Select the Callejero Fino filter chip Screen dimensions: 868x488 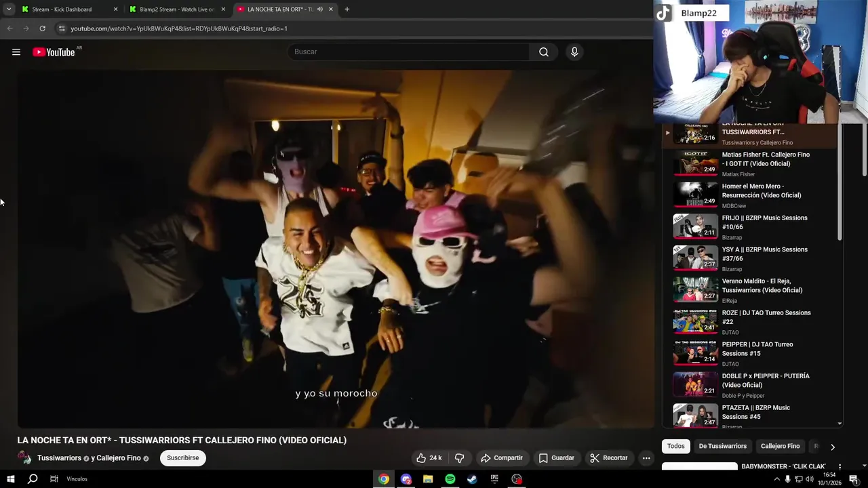pyautogui.click(x=781, y=446)
